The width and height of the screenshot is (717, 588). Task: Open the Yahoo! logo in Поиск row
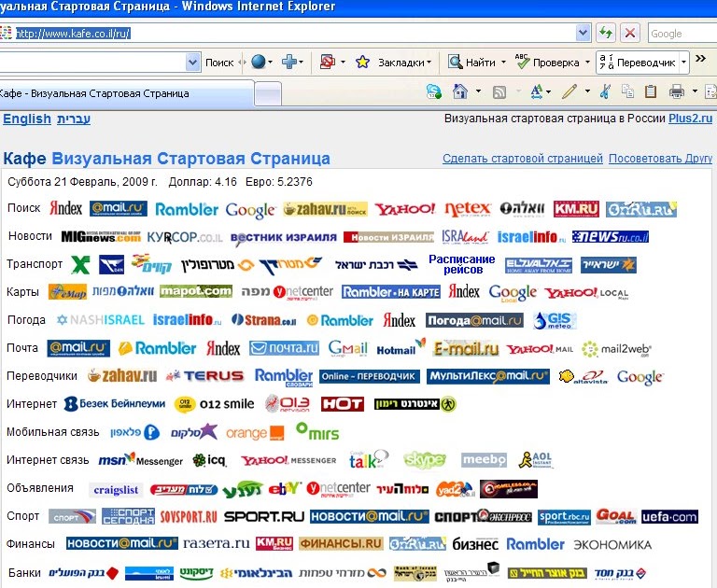(x=405, y=209)
